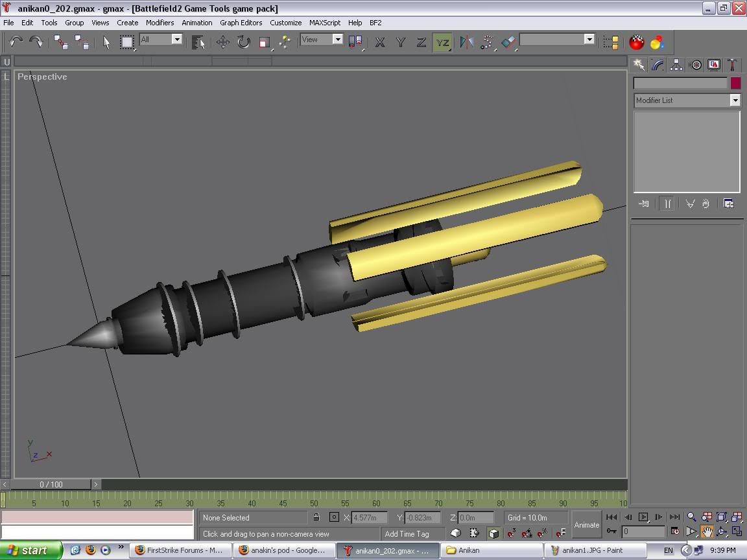Select the Select and Link tool
This screenshot has height=560, width=747.
[61, 42]
